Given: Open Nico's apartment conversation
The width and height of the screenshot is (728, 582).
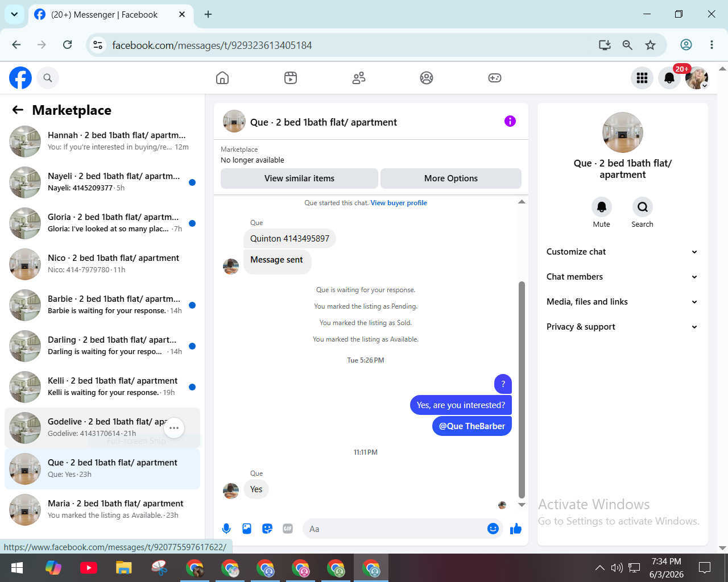Looking at the screenshot, I should click(x=102, y=264).
